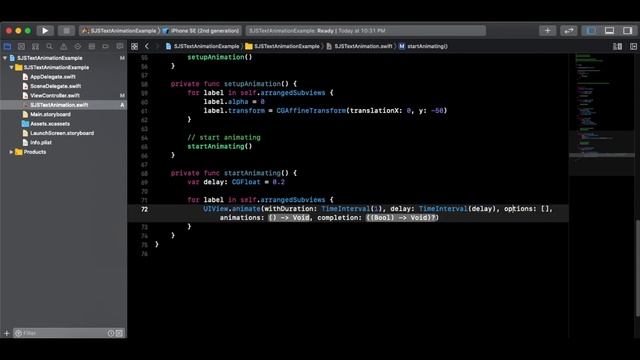Choose the iPhone SE (2nd generation) destination
Image resolution: width=640 pixels, height=360 pixels.
tap(201, 31)
